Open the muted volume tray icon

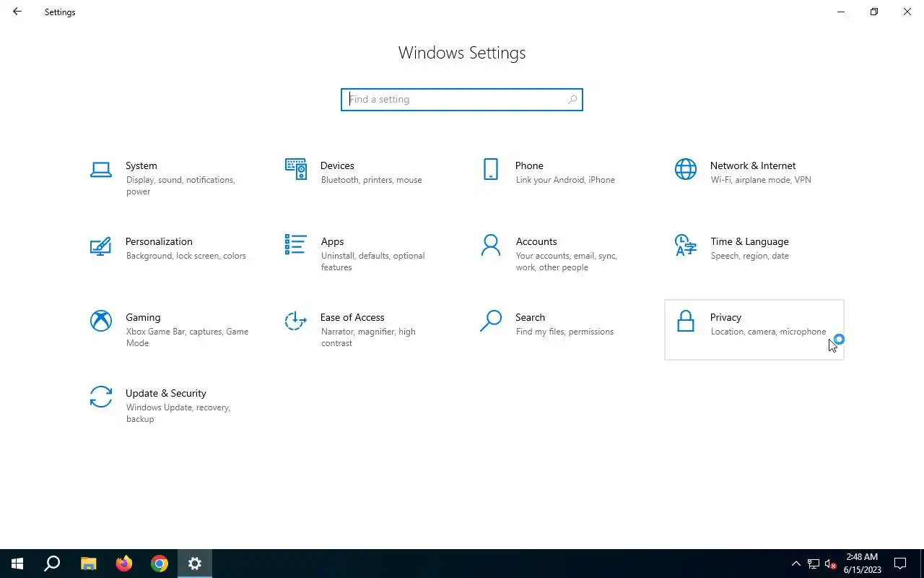(831, 564)
